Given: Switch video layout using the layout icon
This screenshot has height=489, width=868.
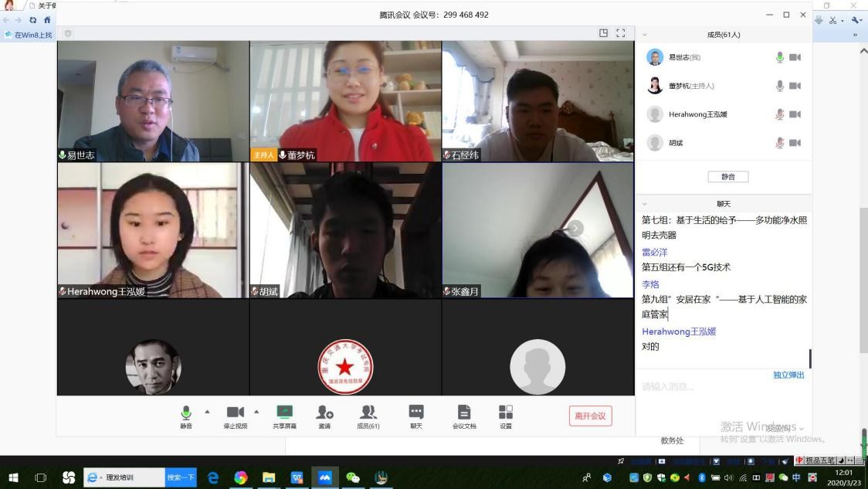Looking at the screenshot, I should [x=604, y=33].
